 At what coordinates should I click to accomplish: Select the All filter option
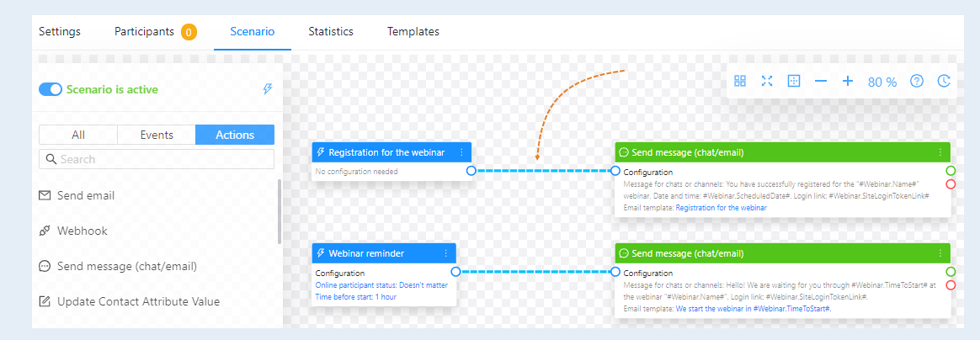[78, 135]
